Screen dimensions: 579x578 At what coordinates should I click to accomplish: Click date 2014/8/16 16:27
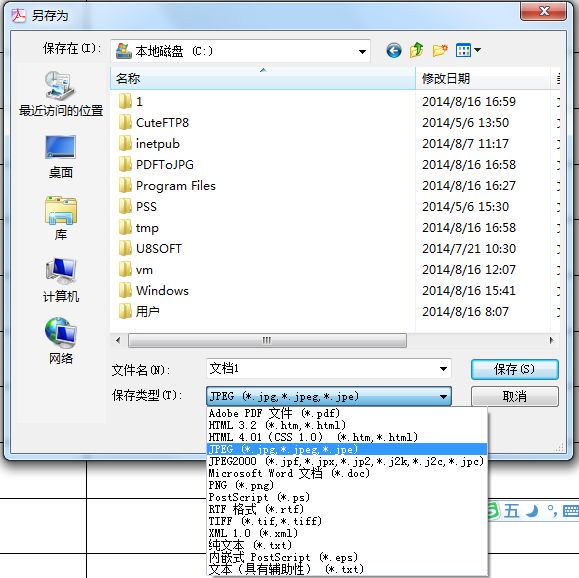tap(469, 186)
